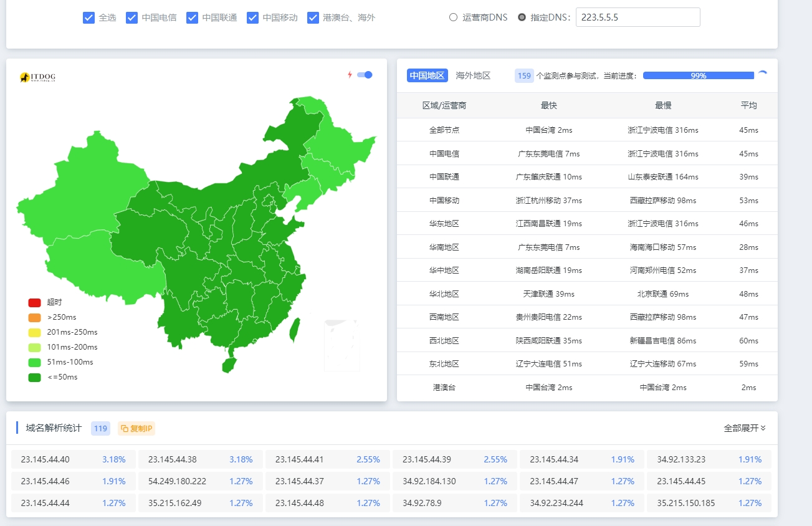Image resolution: width=812 pixels, height=526 pixels.
Task: Flip the blue toggle switch above the map
Action: (365, 74)
